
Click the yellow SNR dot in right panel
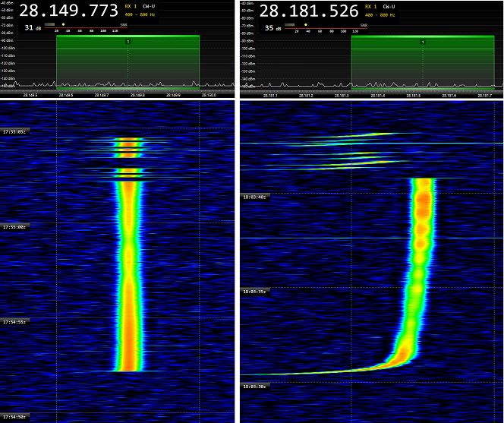point(307,24)
